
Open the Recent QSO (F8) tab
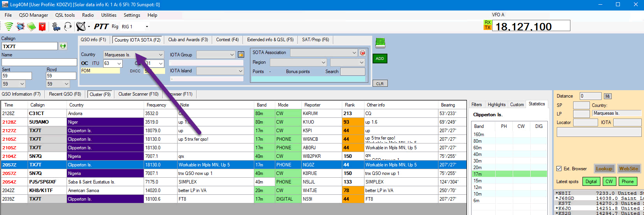[65, 94]
